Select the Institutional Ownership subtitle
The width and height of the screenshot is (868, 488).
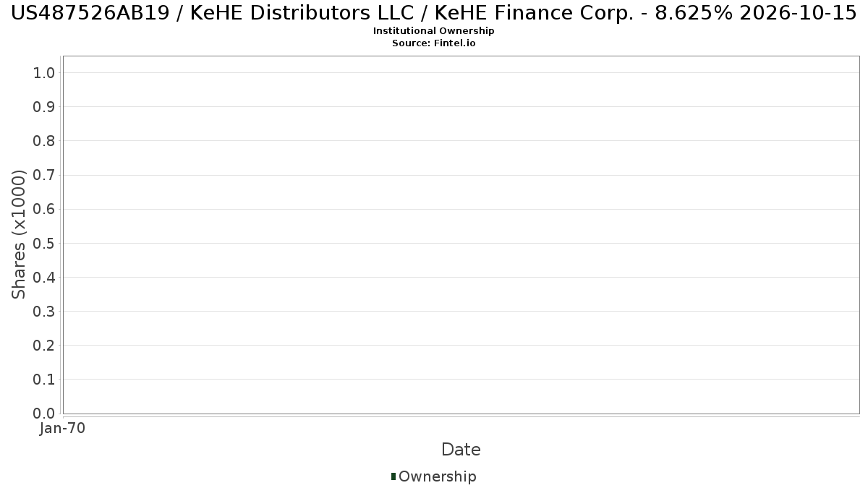tap(434, 31)
